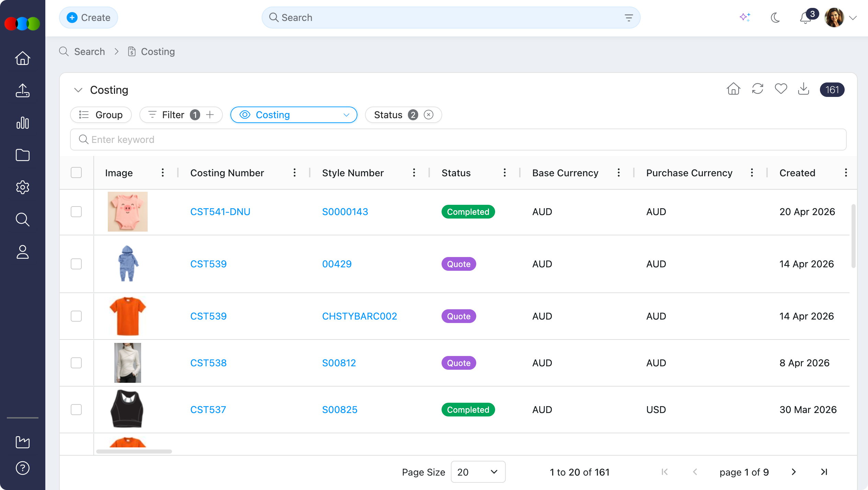This screenshot has width=868, height=490.
Task: Go to the next page
Action: point(793,472)
